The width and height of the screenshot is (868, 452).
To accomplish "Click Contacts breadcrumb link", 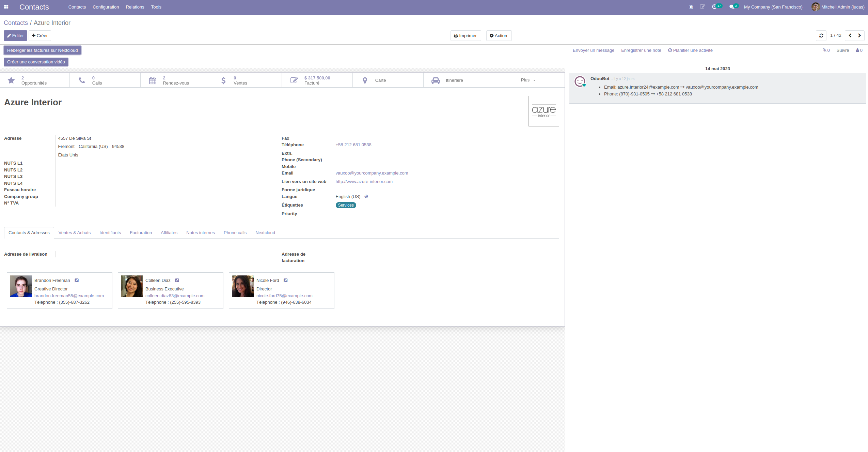I will [x=16, y=23].
